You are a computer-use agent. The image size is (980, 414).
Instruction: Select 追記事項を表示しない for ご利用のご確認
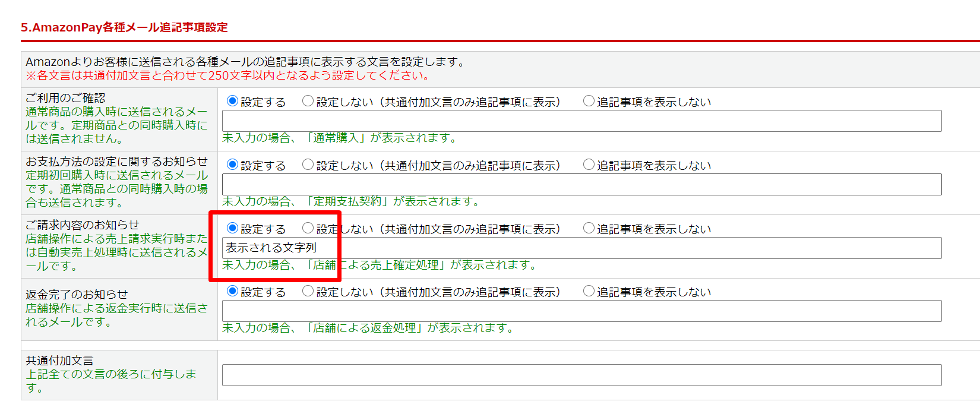pos(589,101)
